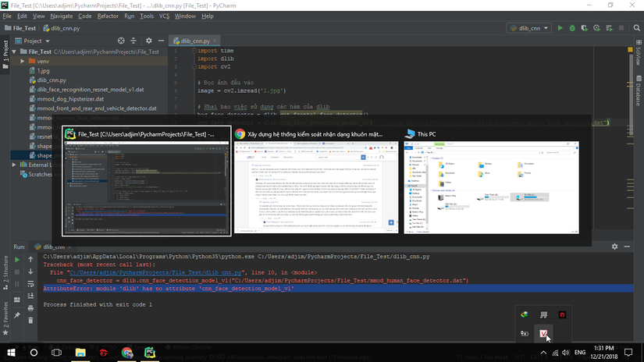Viewport: 644px width, 362px height.
Task: Open the Refactor menu
Action: 108,16
